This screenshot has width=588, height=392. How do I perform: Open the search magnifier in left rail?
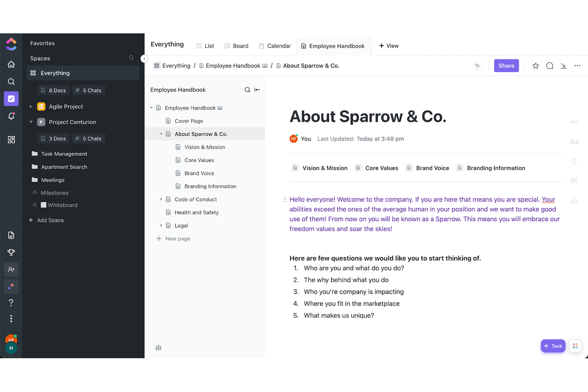[11, 81]
